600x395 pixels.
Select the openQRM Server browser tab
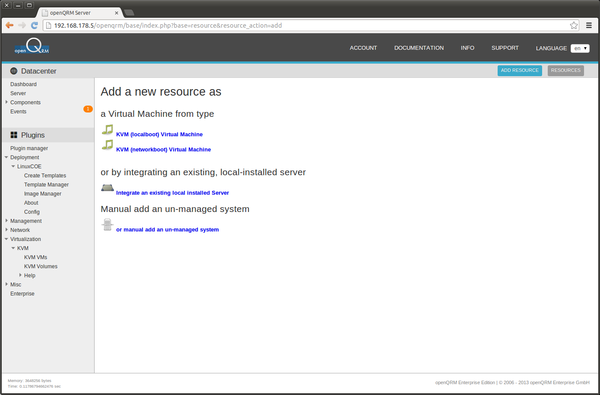pos(80,13)
